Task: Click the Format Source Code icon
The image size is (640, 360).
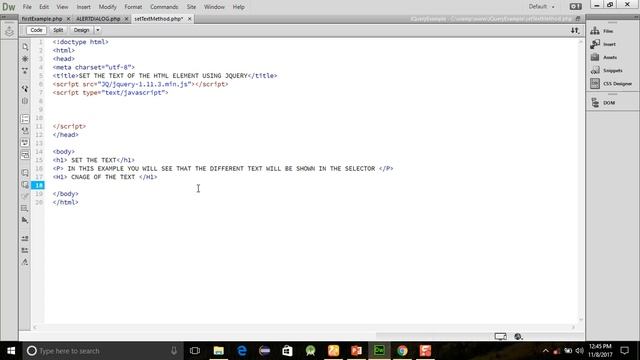Action: coord(25,262)
